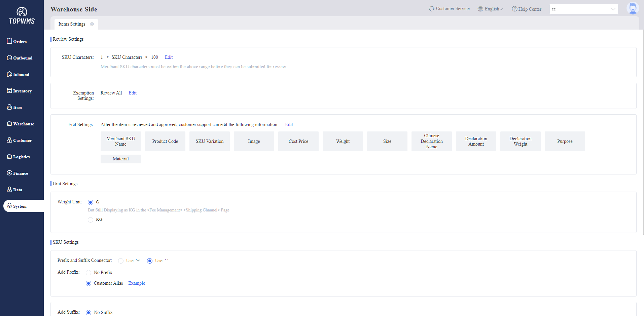644x316 pixels.
Task: Choose the Use '+' connector option
Action: point(121,261)
